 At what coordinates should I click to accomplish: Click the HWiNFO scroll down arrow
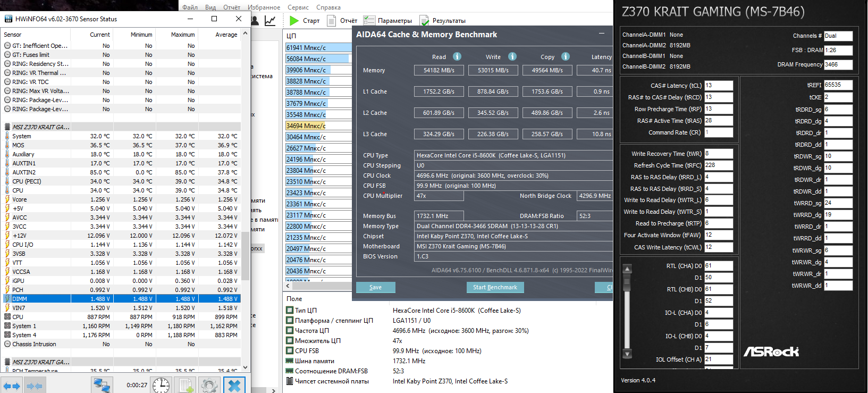(x=245, y=367)
